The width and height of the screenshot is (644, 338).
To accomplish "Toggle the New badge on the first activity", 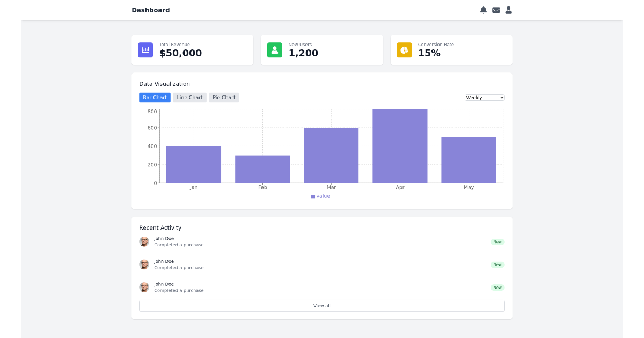I will coord(497,242).
